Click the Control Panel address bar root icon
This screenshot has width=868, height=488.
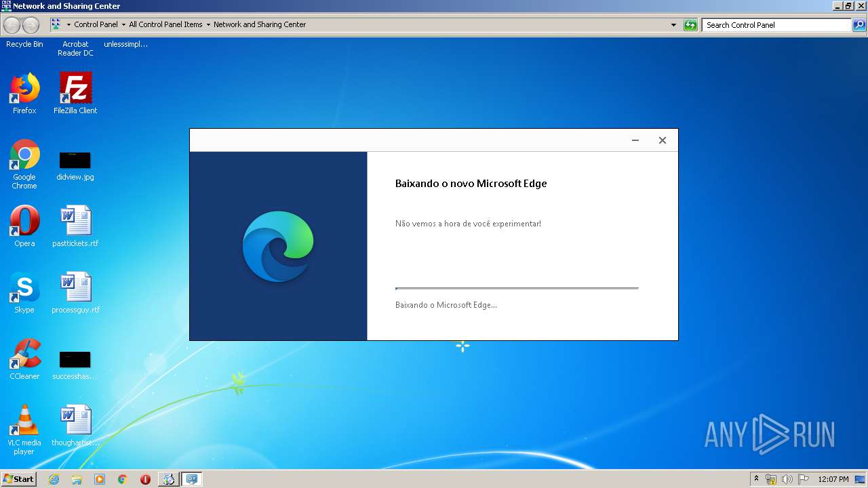(56, 24)
